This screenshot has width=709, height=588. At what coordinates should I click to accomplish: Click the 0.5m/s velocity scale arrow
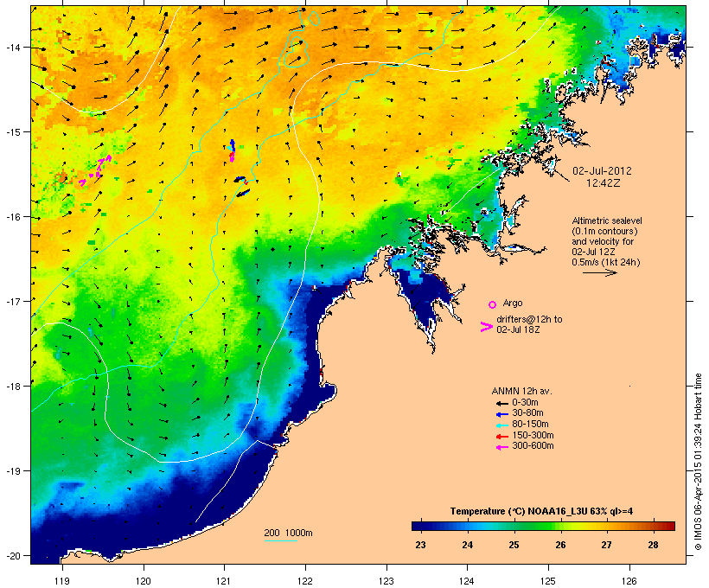pos(600,272)
